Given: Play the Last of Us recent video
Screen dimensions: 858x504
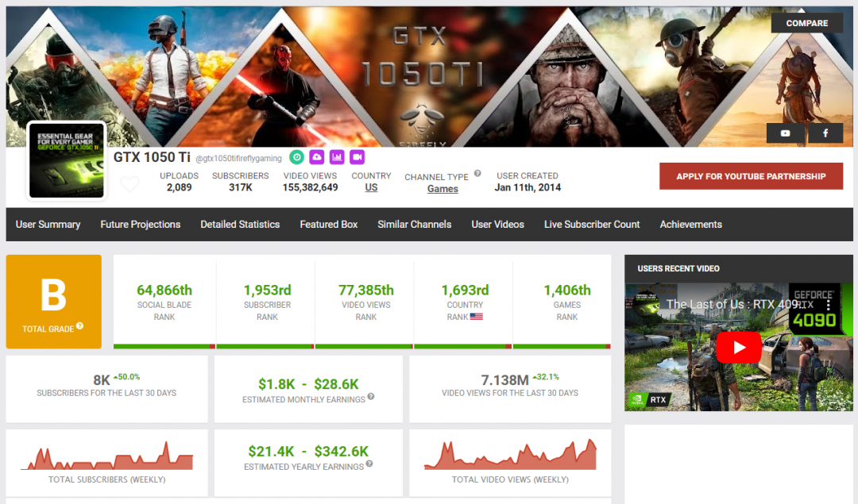Looking at the screenshot, I should point(739,347).
